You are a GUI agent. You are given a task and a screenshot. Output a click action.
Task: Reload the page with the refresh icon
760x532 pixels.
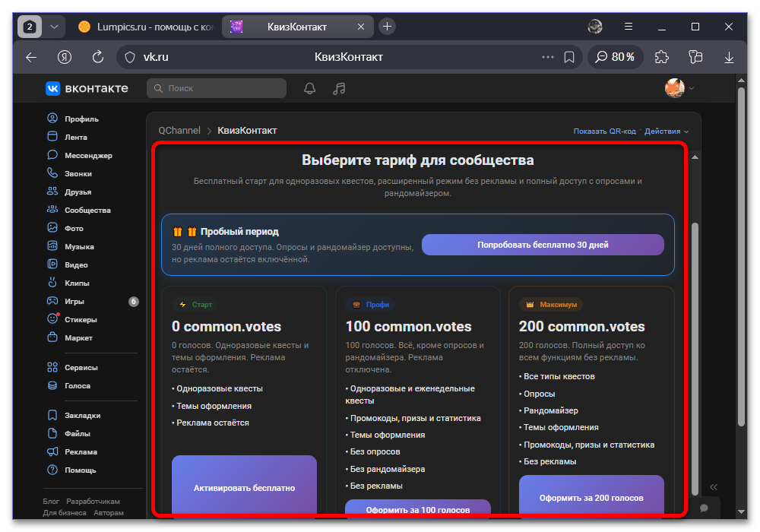click(x=98, y=57)
